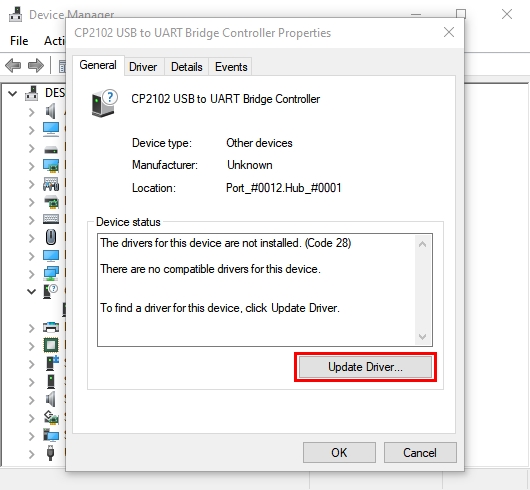Click the device status scroll down arrow
Image resolution: width=530 pixels, height=490 pixels.
pyautogui.click(x=422, y=337)
